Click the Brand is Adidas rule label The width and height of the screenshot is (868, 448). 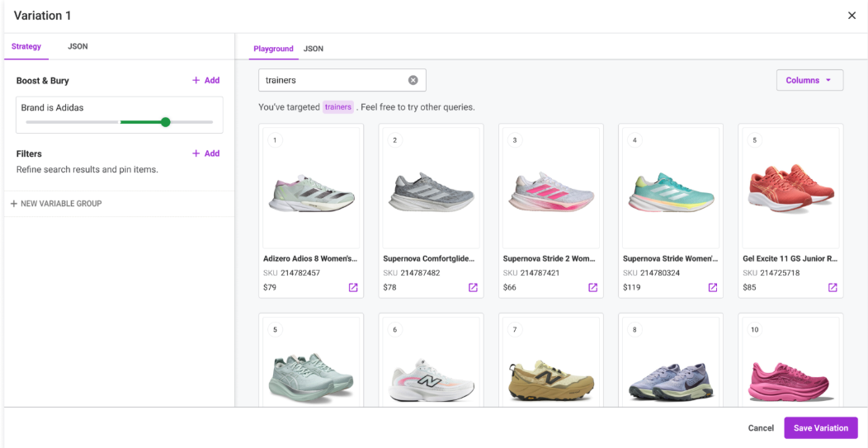[x=52, y=107]
